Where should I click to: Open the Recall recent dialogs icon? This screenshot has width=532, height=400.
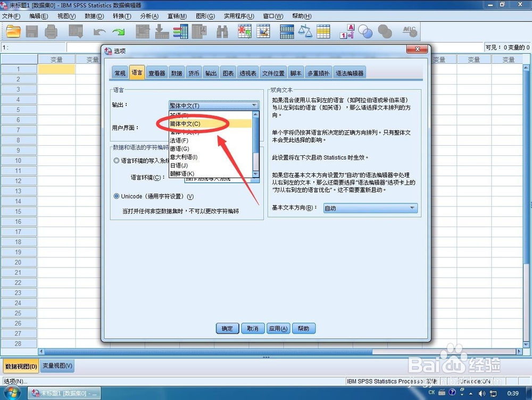point(76,31)
